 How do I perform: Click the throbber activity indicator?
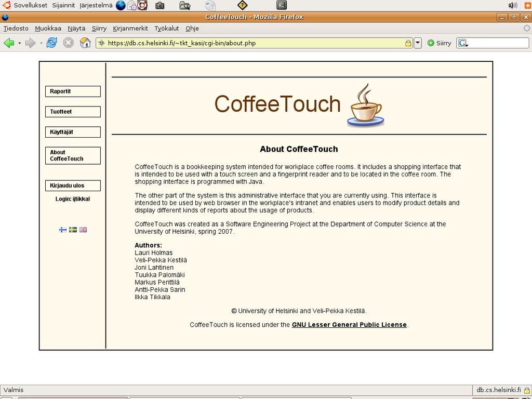(527, 28)
